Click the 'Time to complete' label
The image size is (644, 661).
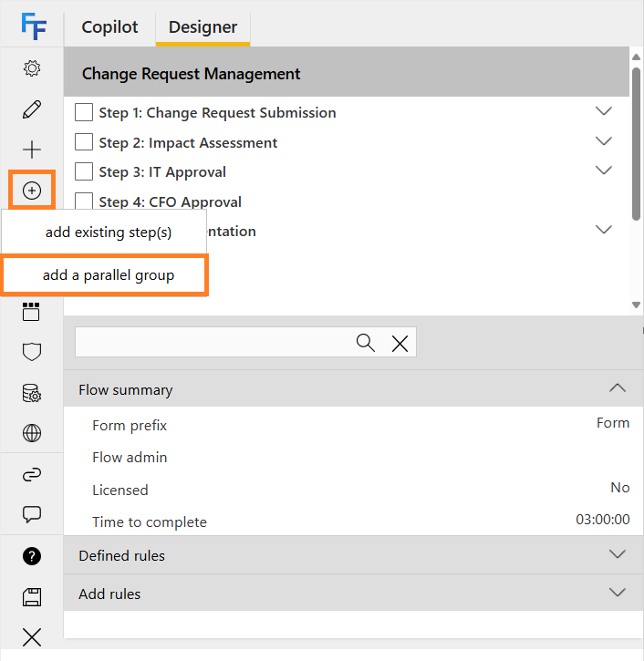[x=150, y=522]
